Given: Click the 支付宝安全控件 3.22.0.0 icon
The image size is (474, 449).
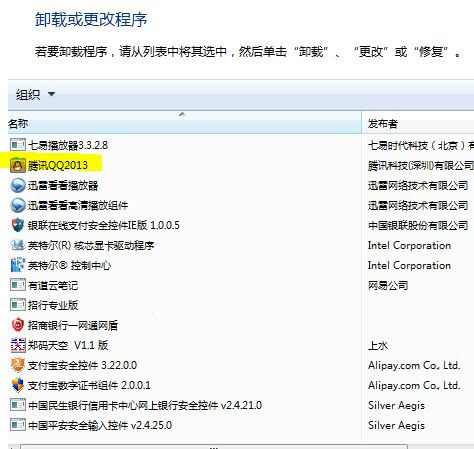Looking at the screenshot, I should point(18,365).
